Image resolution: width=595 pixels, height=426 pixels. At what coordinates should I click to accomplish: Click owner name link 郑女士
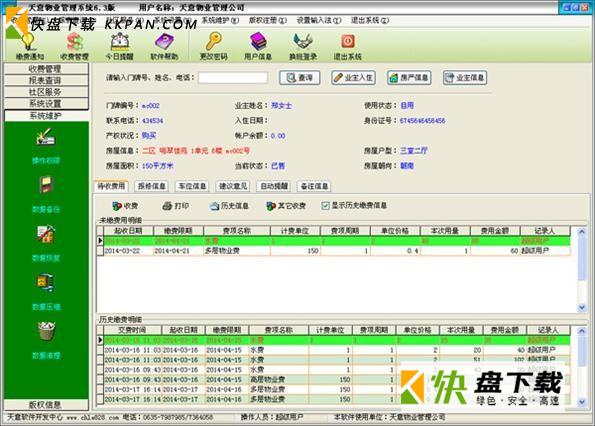(x=281, y=105)
